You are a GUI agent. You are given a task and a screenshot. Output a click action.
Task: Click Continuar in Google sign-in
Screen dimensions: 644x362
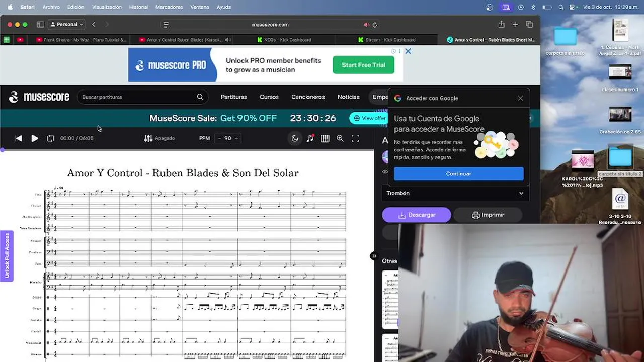click(x=459, y=174)
